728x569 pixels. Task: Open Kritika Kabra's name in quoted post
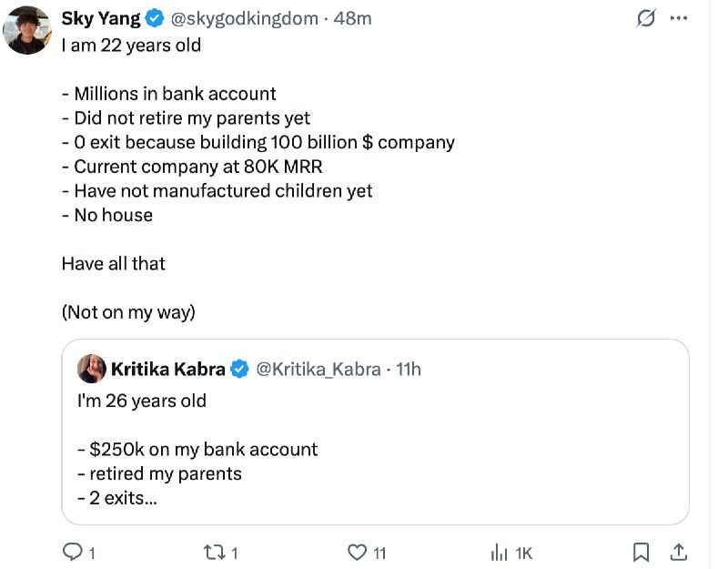(x=167, y=369)
